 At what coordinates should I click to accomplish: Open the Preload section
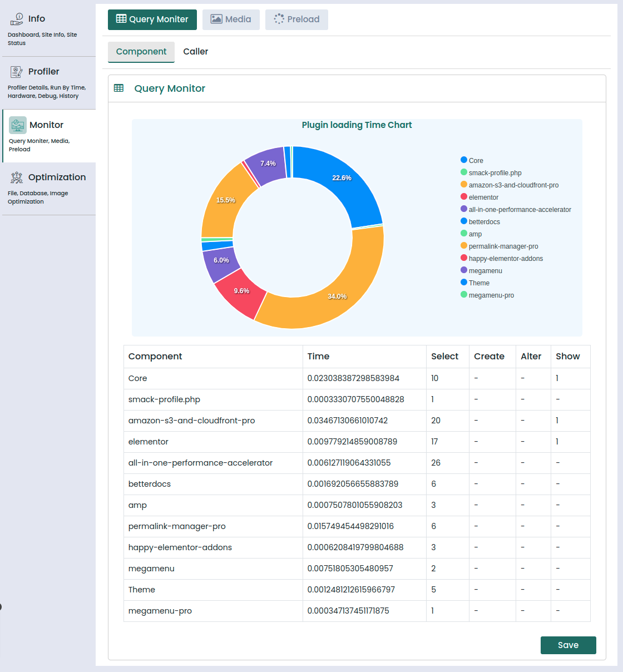point(296,19)
